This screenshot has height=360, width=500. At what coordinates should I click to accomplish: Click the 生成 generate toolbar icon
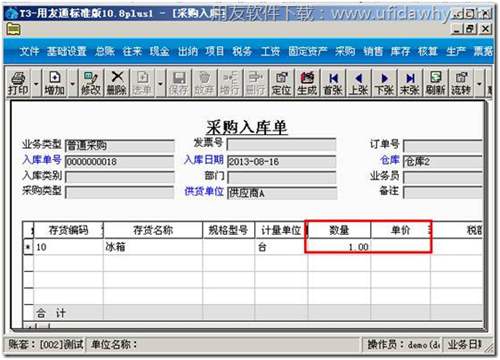click(x=307, y=83)
